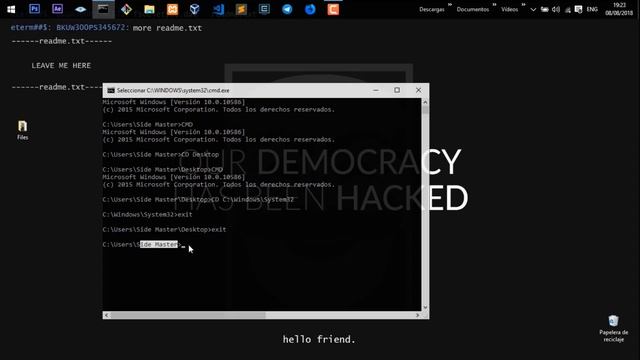Open the volume control in system tray

556,9
